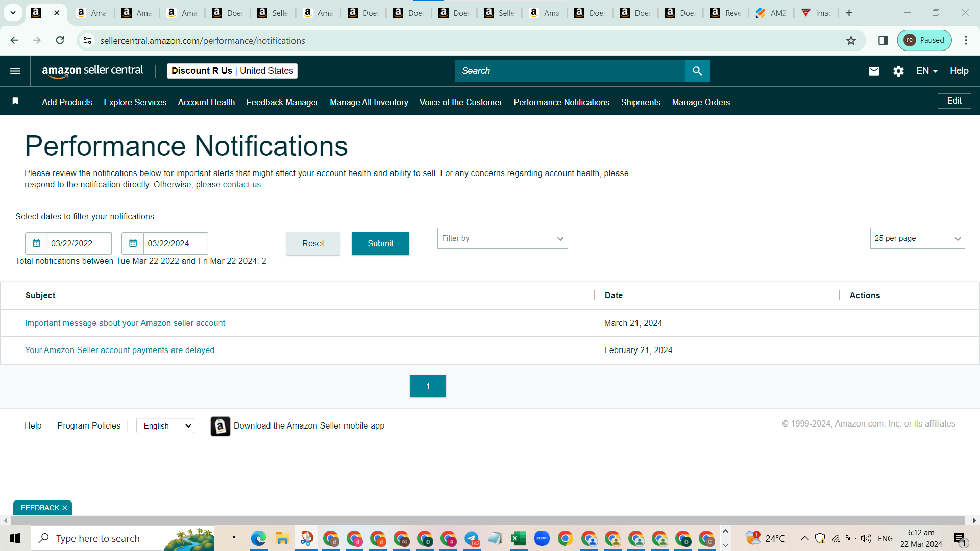Expand the Filter by dropdown
Image resolution: width=980 pixels, height=551 pixels.
click(502, 238)
